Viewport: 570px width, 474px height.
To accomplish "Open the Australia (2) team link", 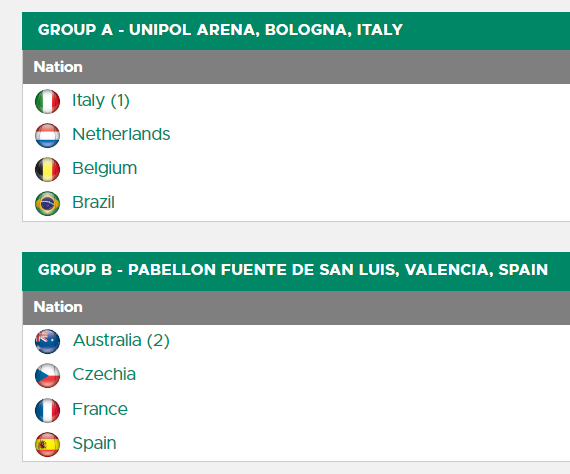I will [121, 341].
